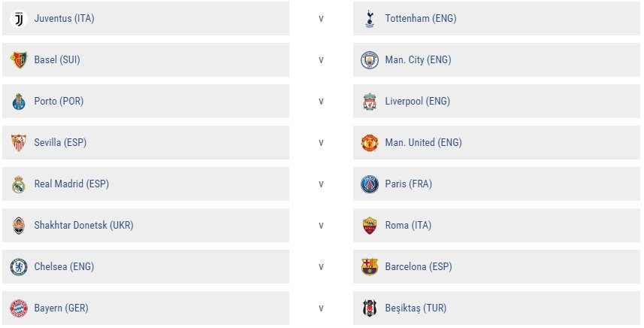
Task: Open the Juventus (ITA) team link
Action: pos(64,19)
